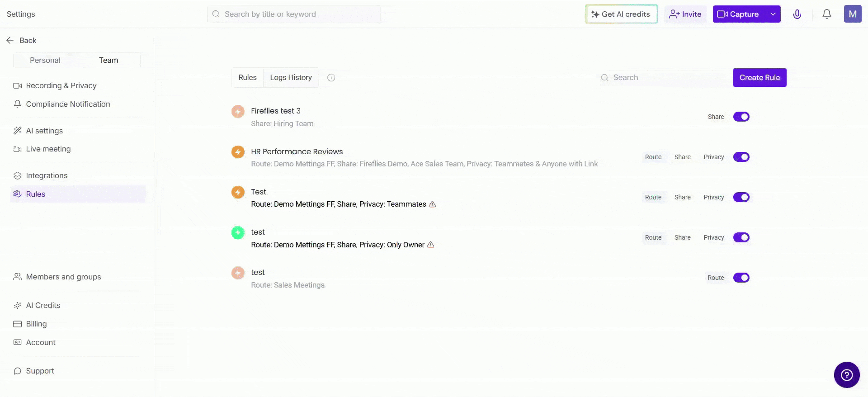Click the Live meeting icon
868x397 pixels.
18,149
